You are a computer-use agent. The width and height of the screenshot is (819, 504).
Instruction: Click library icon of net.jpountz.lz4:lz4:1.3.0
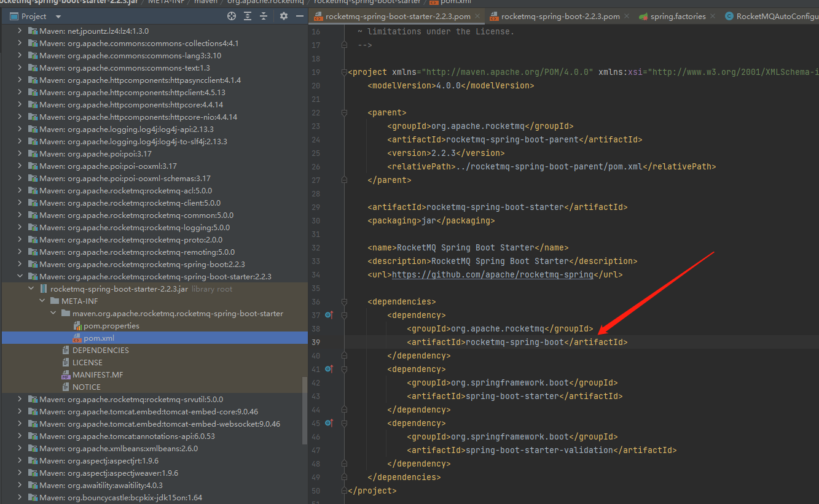point(33,31)
